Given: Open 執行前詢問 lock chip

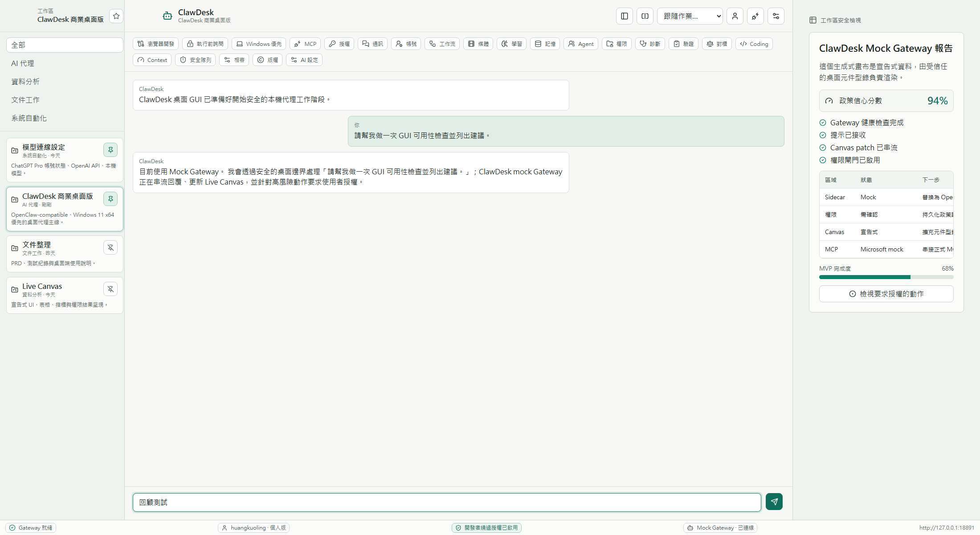Looking at the screenshot, I should [205, 44].
